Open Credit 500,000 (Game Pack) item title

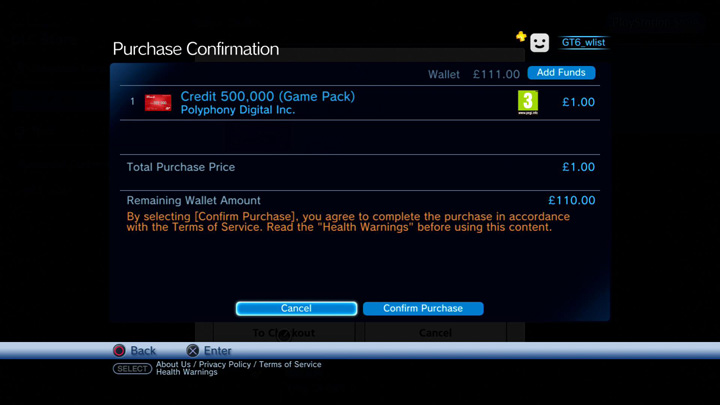[267, 96]
